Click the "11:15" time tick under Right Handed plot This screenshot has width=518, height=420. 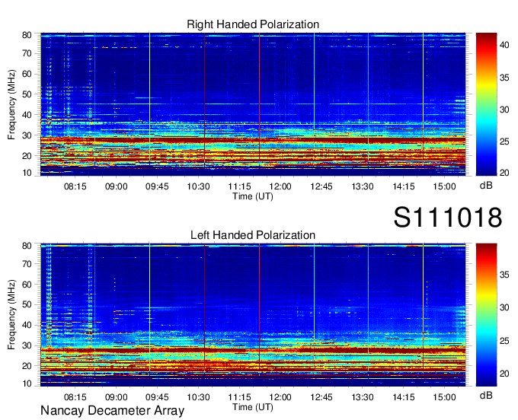(x=239, y=186)
